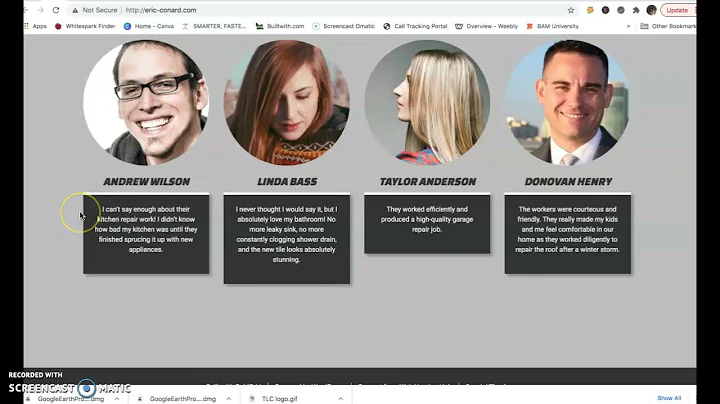Click the Update button in Chrome
Image resolution: width=720 pixels, height=404 pixels.
coord(678,10)
